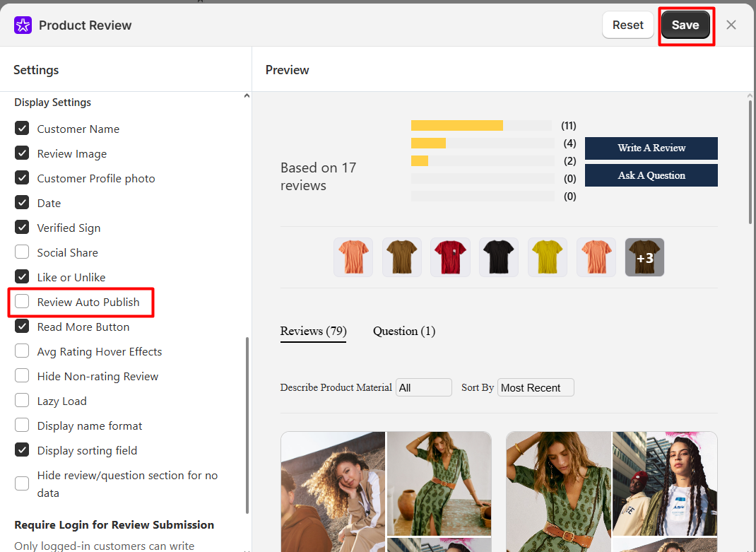Viewport: 756px width, 552px height.
Task: Toggle the Date checkbox
Action: point(22,203)
